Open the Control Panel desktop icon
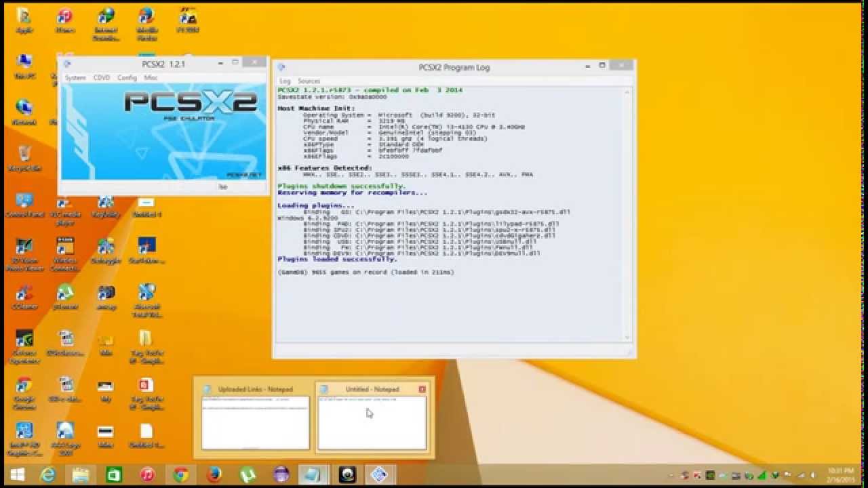This screenshot has height=488, width=868. point(24,205)
